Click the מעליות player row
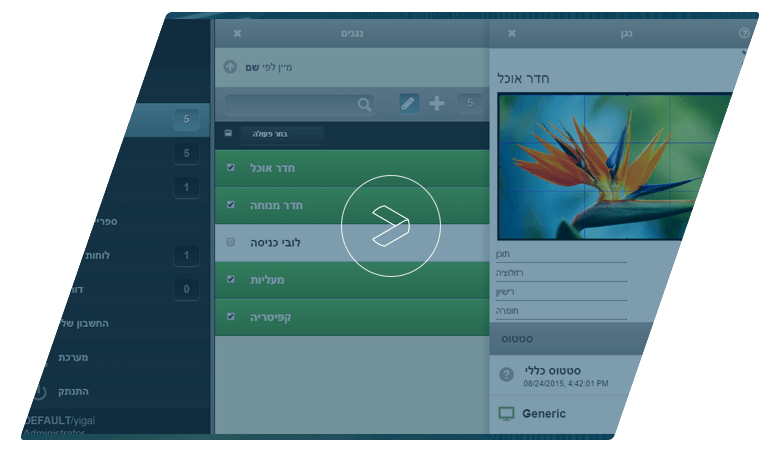The image size is (782, 453). pos(350,280)
